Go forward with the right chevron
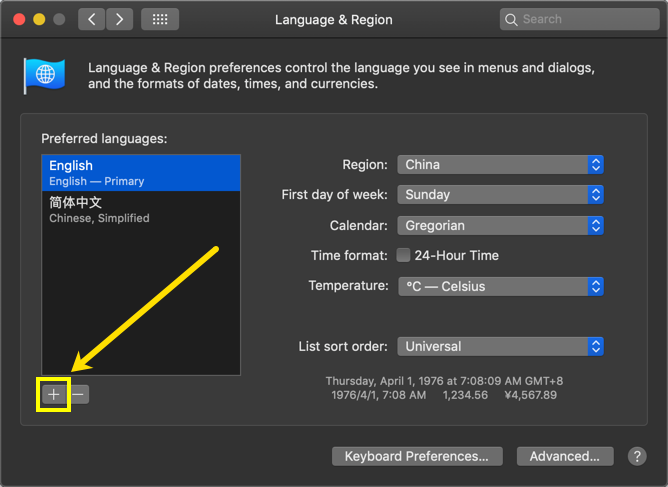 [x=119, y=19]
